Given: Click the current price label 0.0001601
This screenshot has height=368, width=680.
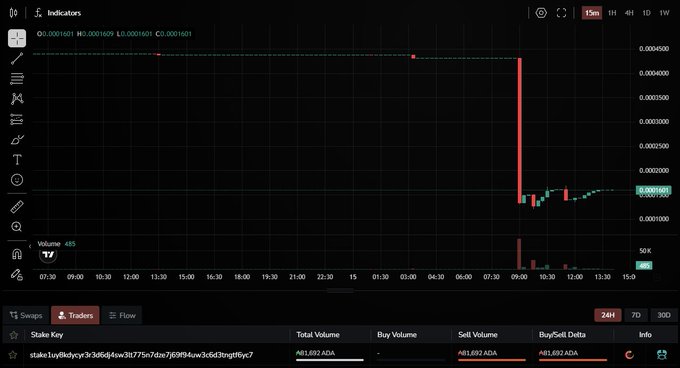Looking at the screenshot, I should [x=654, y=190].
